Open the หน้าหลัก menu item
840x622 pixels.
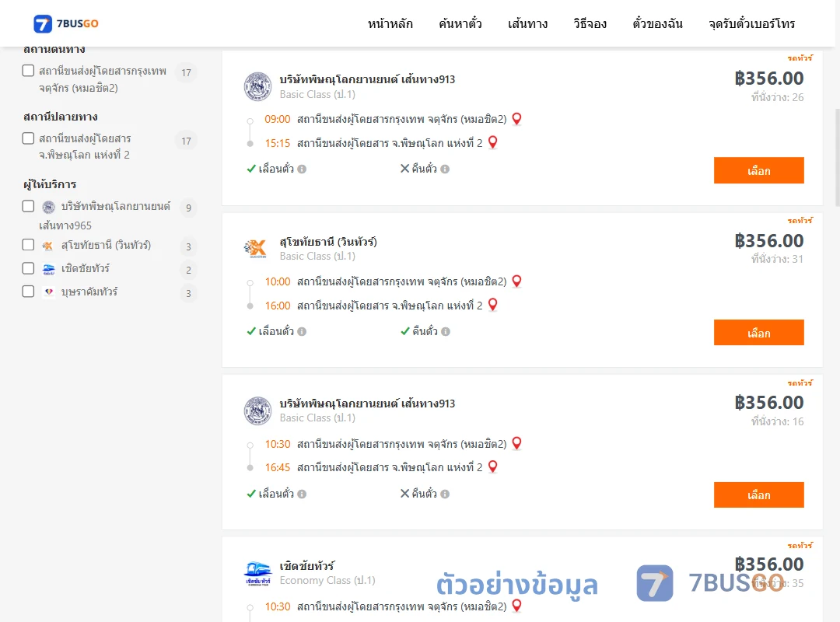point(390,23)
